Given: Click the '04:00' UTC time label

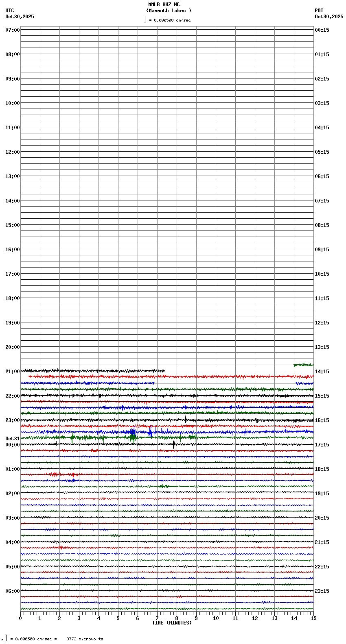Looking at the screenshot, I should (13, 542).
